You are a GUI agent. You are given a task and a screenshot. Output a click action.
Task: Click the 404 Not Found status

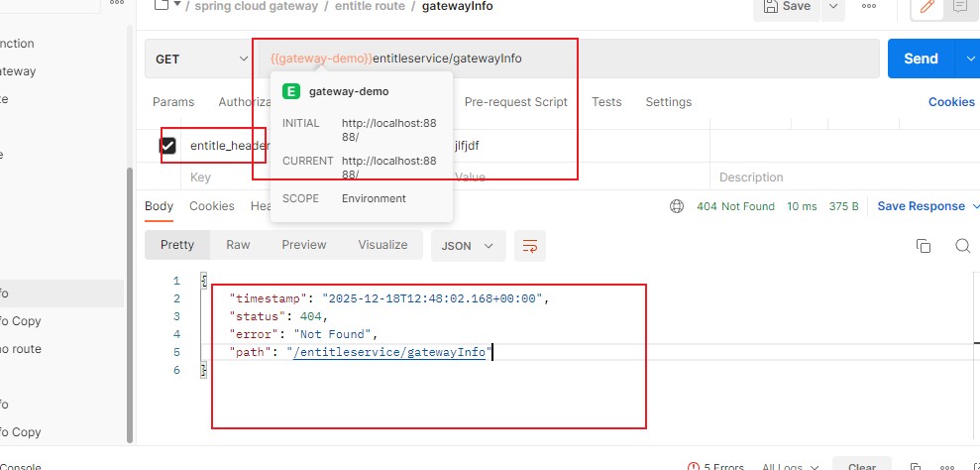pyautogui.click(x=735, y=206)
